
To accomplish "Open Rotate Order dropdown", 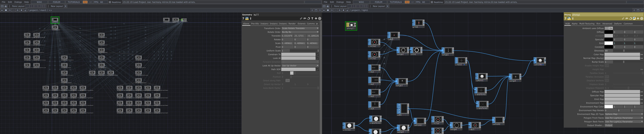I will (300, 32).
